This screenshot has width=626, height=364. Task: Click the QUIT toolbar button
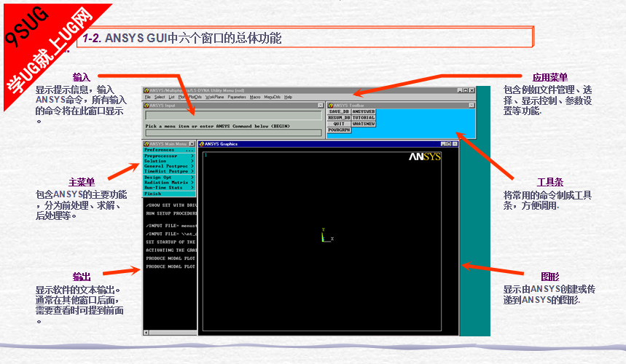pyautogui.click(x=339, y=124)
